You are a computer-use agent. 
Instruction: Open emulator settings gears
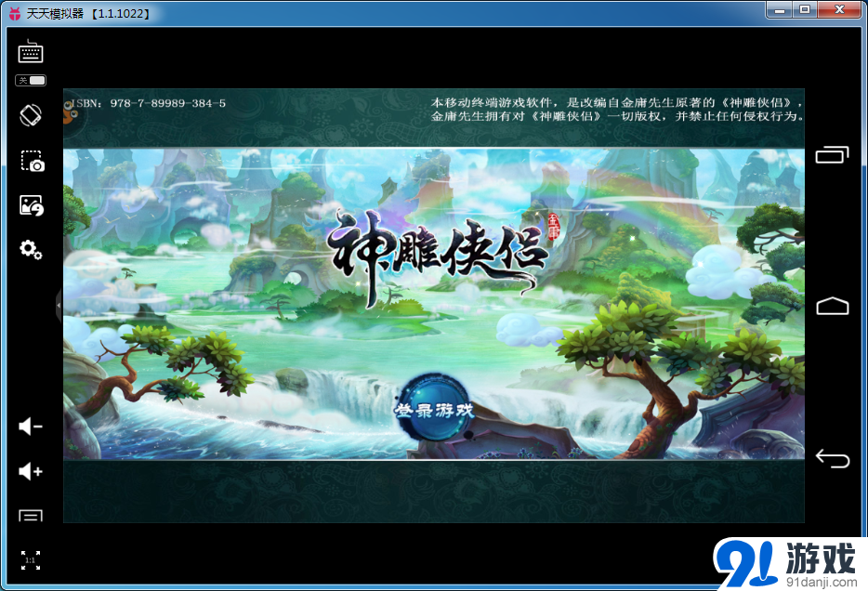[31, 250]
